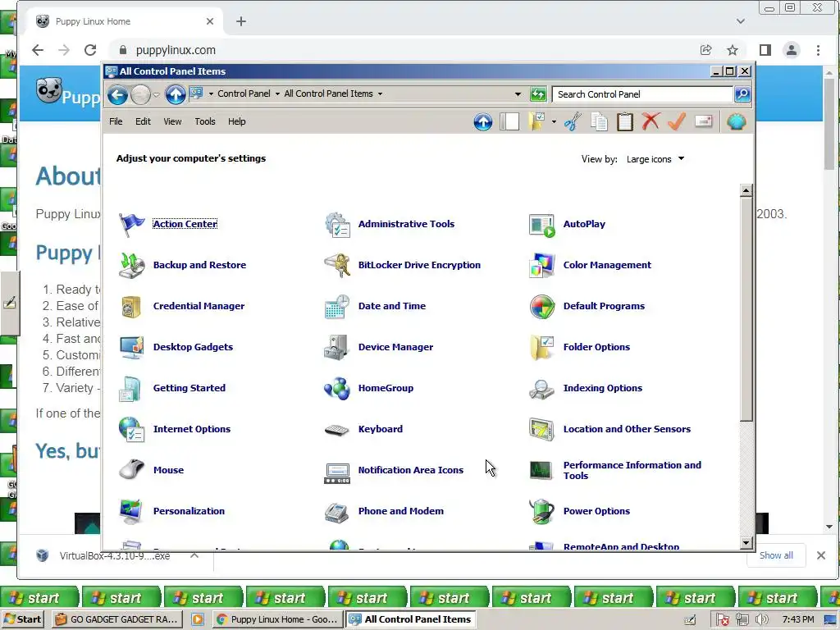
Task: Click the Show all downloads button
Action: 776,555
